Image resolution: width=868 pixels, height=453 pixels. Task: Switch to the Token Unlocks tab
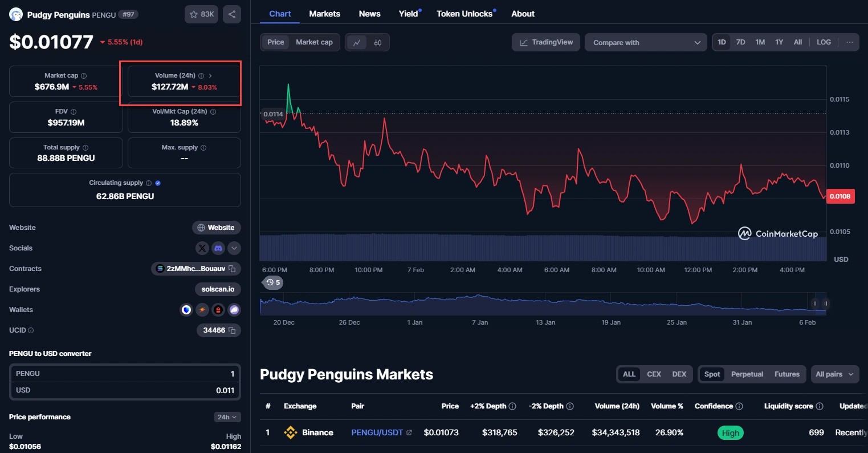pos(464,14)
